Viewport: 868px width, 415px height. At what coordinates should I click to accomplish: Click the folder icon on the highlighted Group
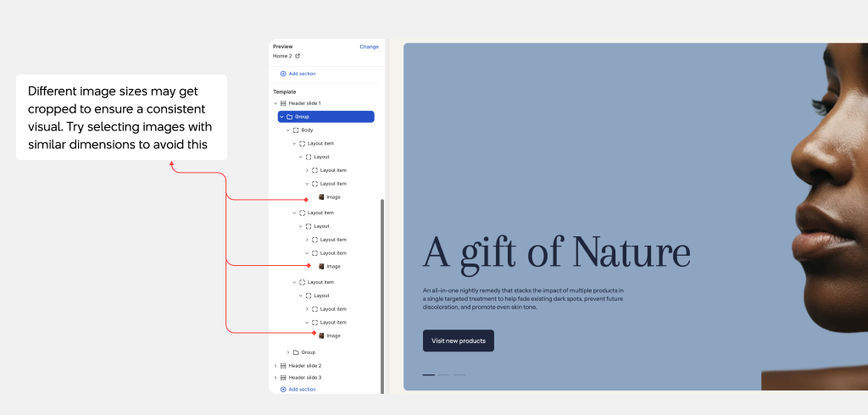pyautogui.click(x=290, y=117)
